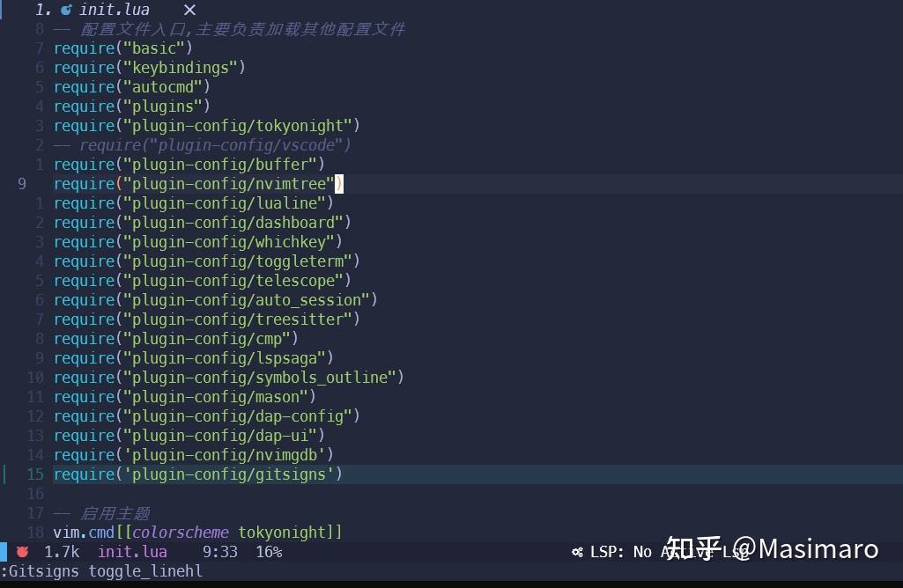The image size is (903, 588).
Task: Click the gears LSP icon in the statusline
Action: pyautogui.click(x=580, y=552)
